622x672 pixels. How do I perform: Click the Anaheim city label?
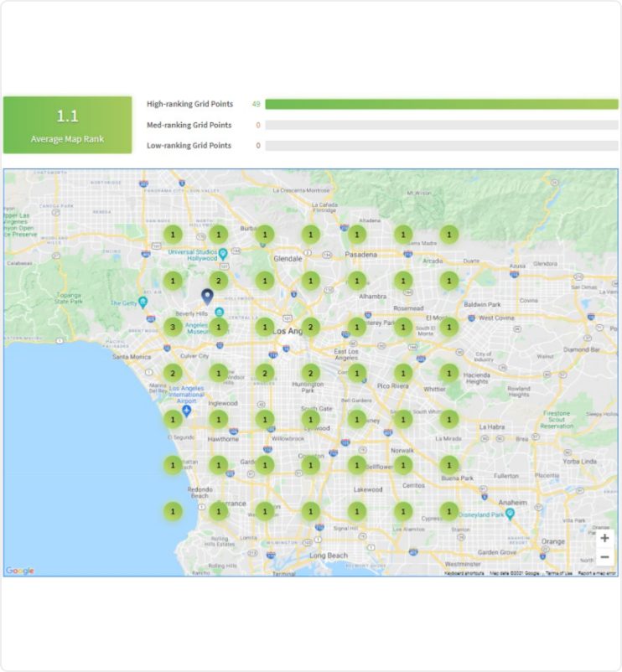click(513, 502)
